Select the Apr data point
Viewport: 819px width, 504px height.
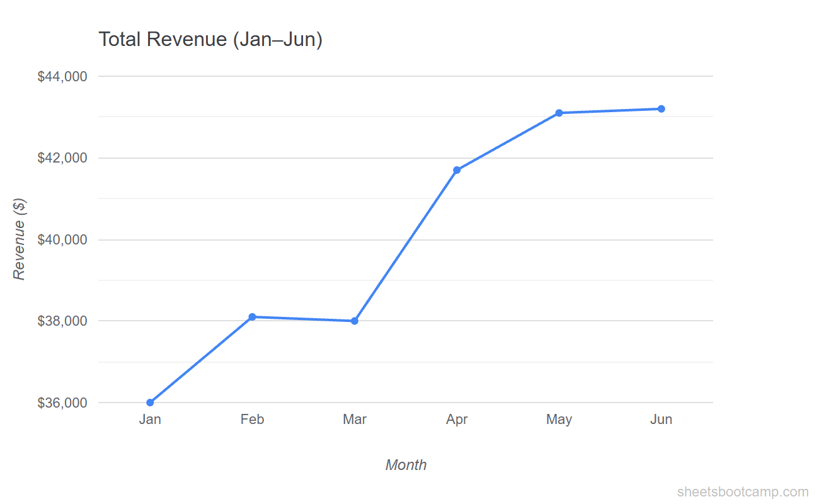pyautogui.click(x=457, y=169)
